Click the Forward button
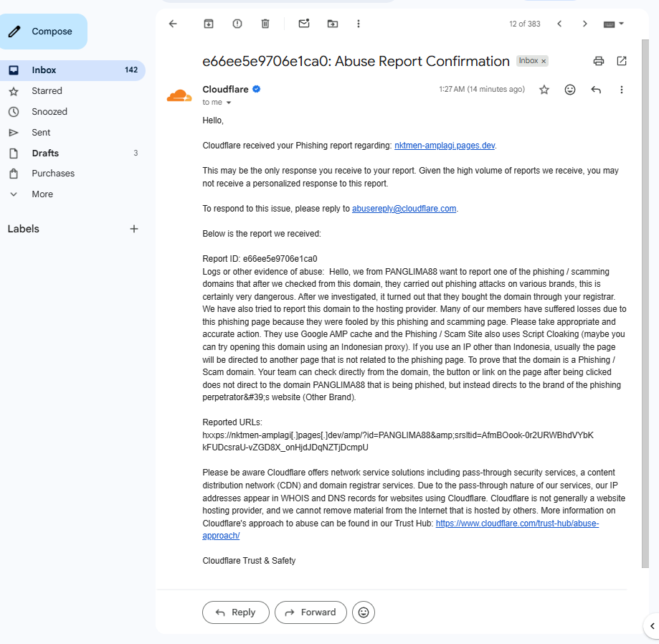659x644 pixels. point(310,612)
